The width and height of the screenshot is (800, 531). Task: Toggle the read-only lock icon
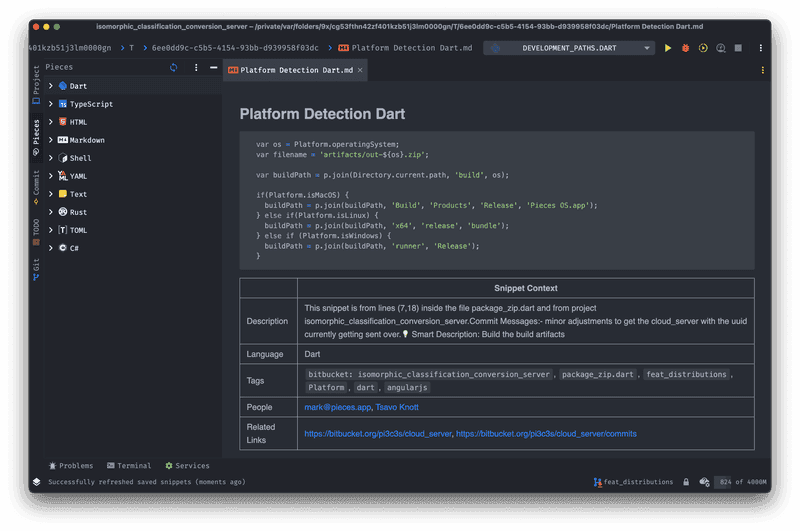pyautogui.click(x=686, y=482)
